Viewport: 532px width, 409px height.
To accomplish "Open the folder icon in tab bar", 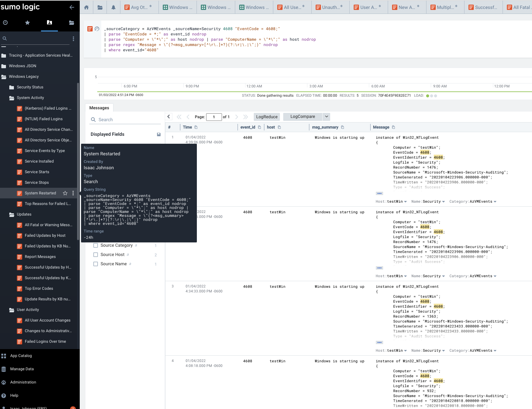I will [x=100, y=7].
